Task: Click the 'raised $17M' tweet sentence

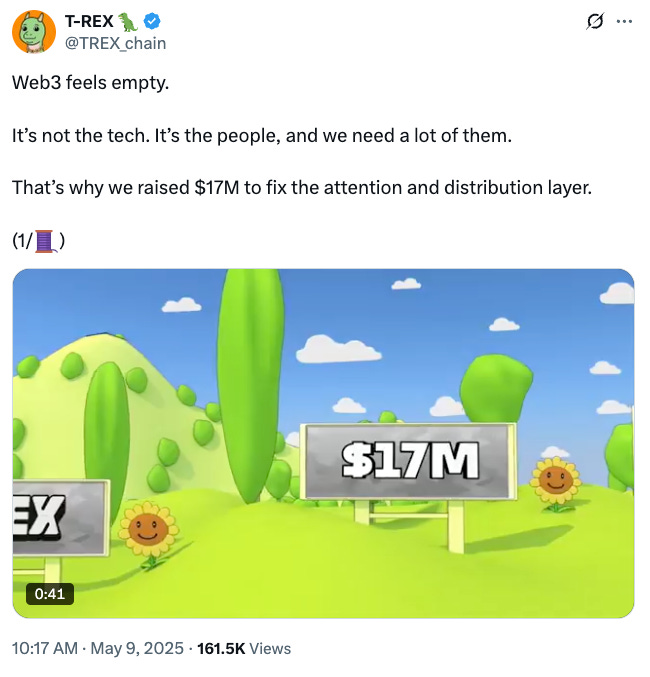Action: coord(301,188)
